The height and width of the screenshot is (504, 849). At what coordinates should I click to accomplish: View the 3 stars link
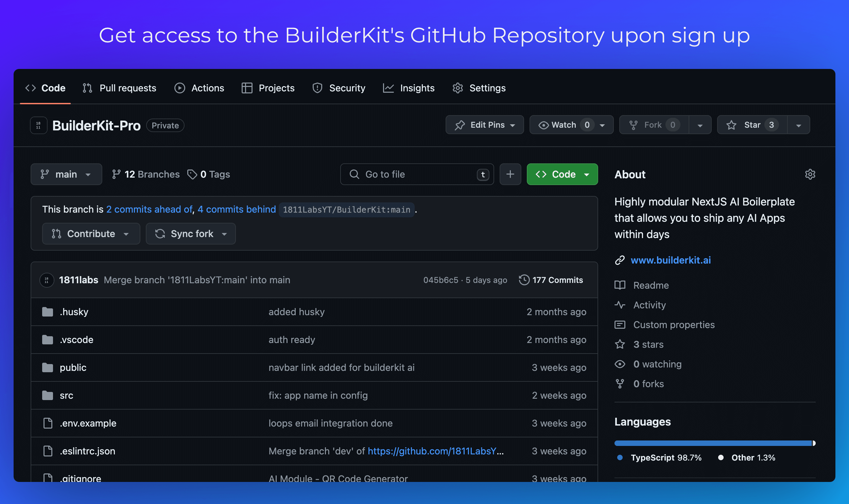(x=639, y=344)
